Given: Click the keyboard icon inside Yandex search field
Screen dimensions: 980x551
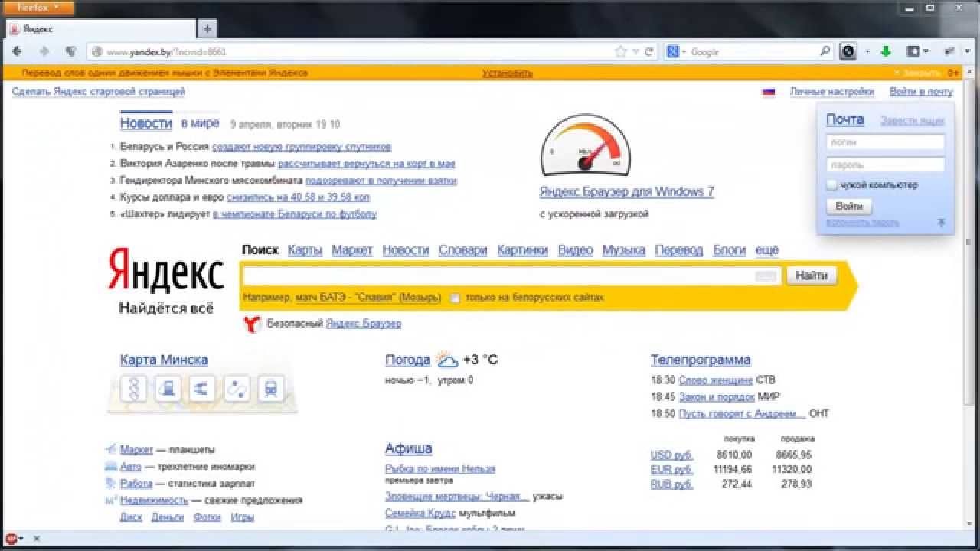Looking at the screenshot, I should coord(766,277).
